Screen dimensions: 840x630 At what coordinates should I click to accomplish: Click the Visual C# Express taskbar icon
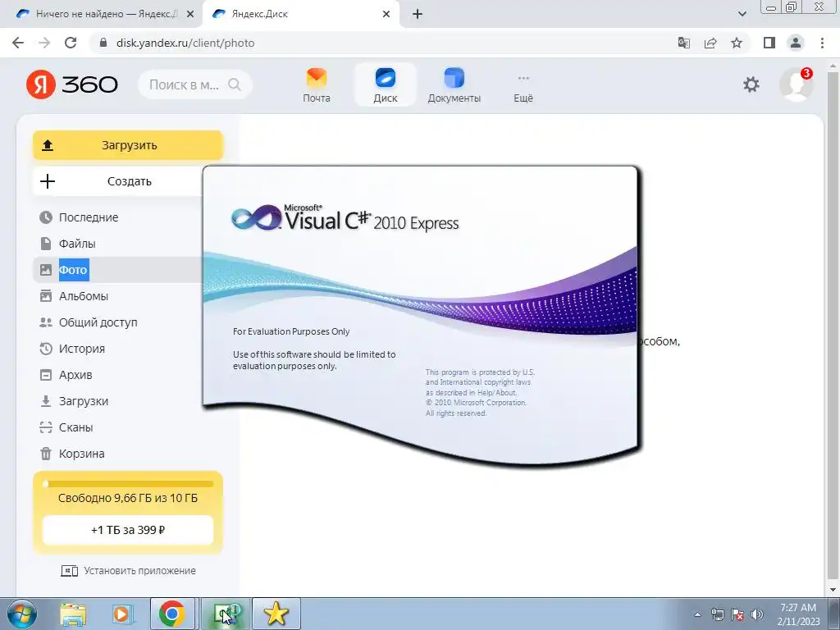click(x=226, y=614)
